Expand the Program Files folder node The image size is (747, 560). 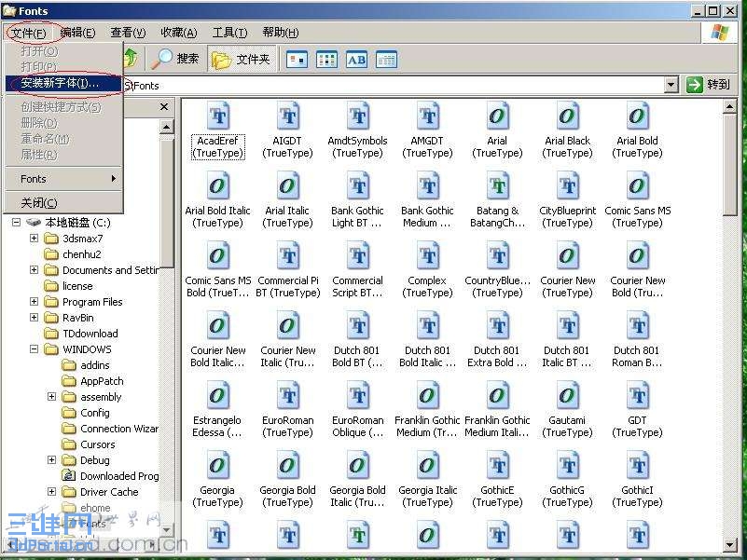(x=34, y=301)
